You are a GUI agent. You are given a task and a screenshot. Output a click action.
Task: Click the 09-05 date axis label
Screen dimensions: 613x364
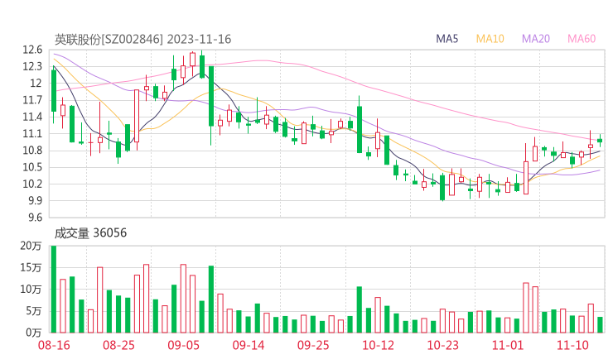coord(183,345)
